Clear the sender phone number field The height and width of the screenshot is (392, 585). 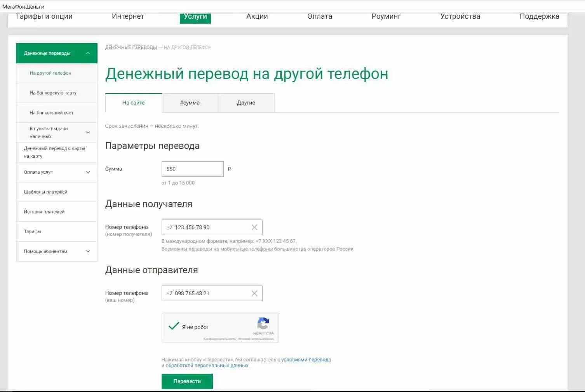[x=254, y=293]
